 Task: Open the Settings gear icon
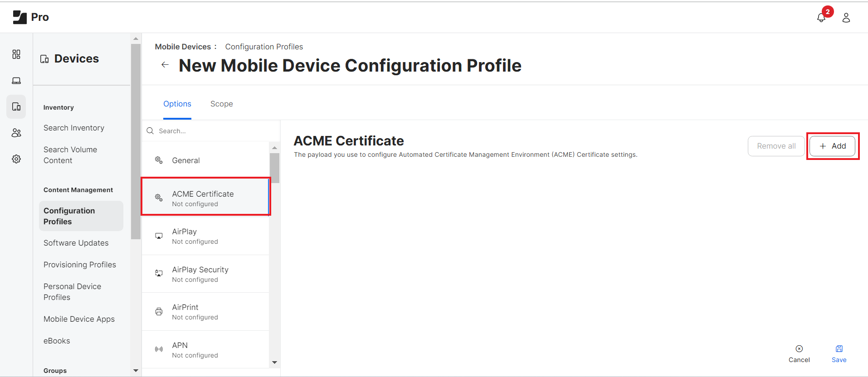tap(16, 159)
